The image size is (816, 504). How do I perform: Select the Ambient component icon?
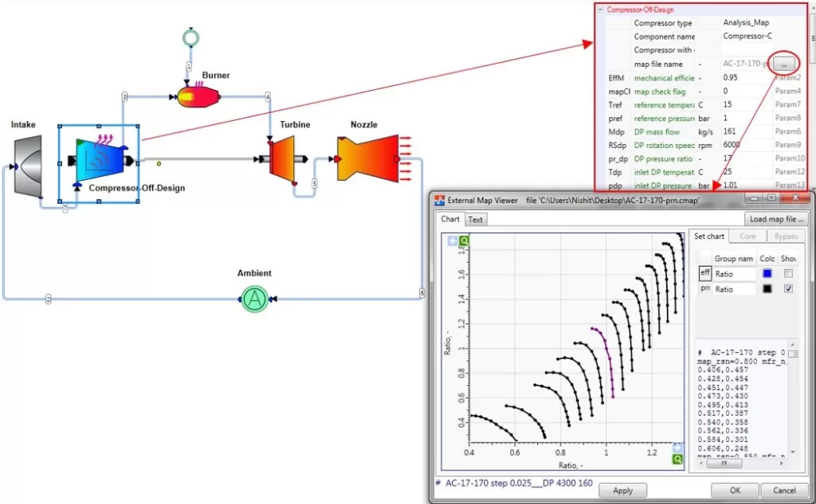[255, 299]
